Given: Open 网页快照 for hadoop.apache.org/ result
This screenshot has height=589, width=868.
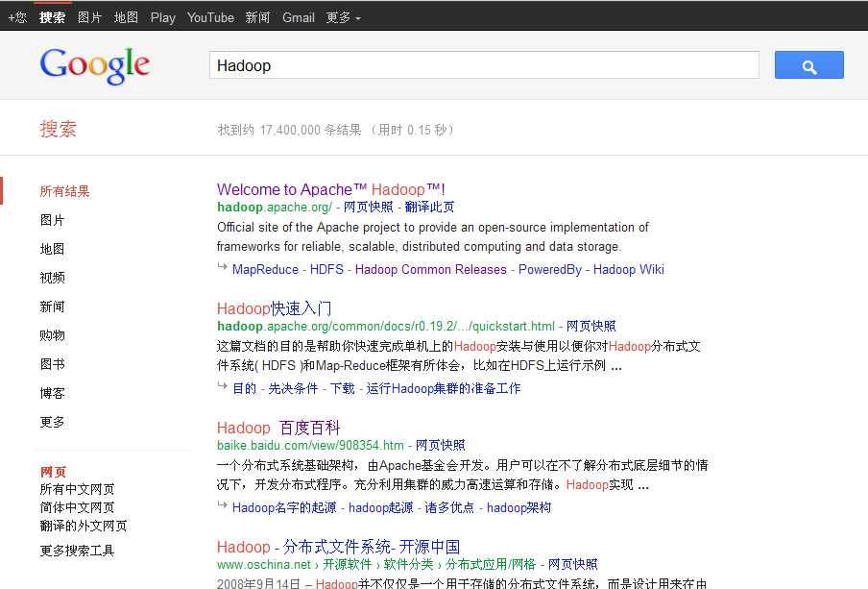Looking at the screenshot, I should 368,207.
